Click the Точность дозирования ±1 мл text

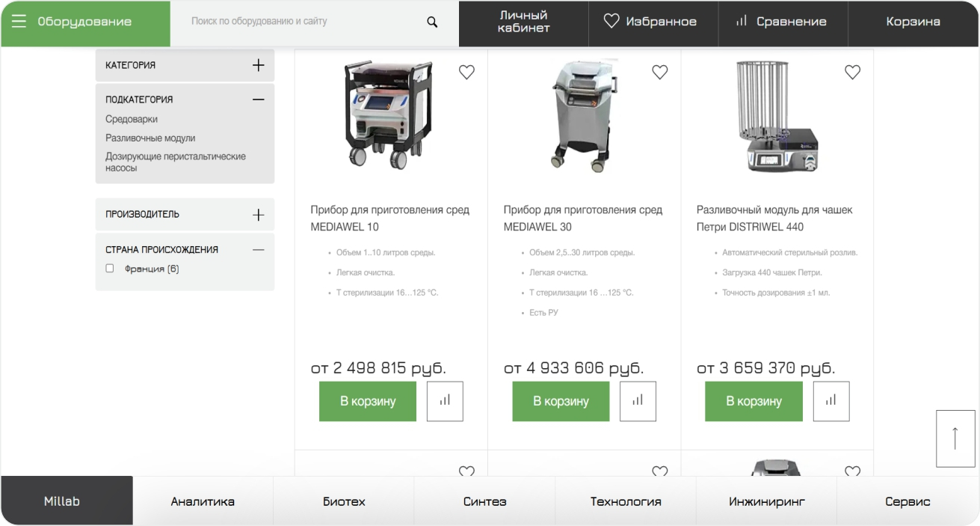tap(776, 293)
